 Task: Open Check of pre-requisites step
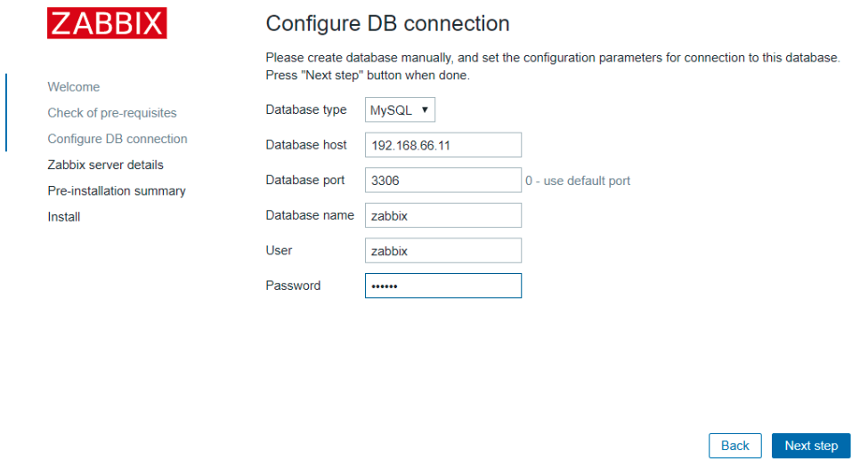point(112,113)
